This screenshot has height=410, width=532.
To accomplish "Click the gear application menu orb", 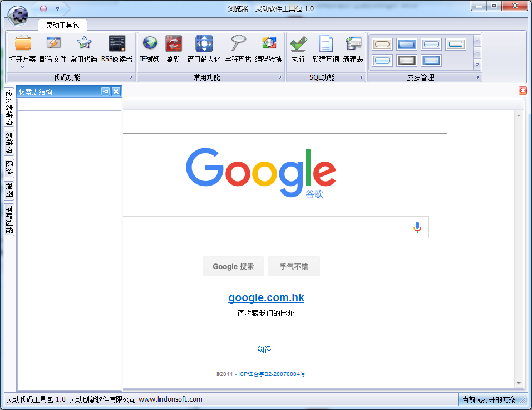I will [x=18, y=16].
